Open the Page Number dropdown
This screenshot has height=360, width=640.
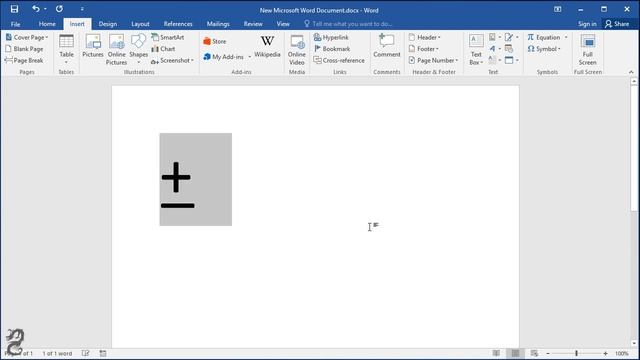coord(433,60)
